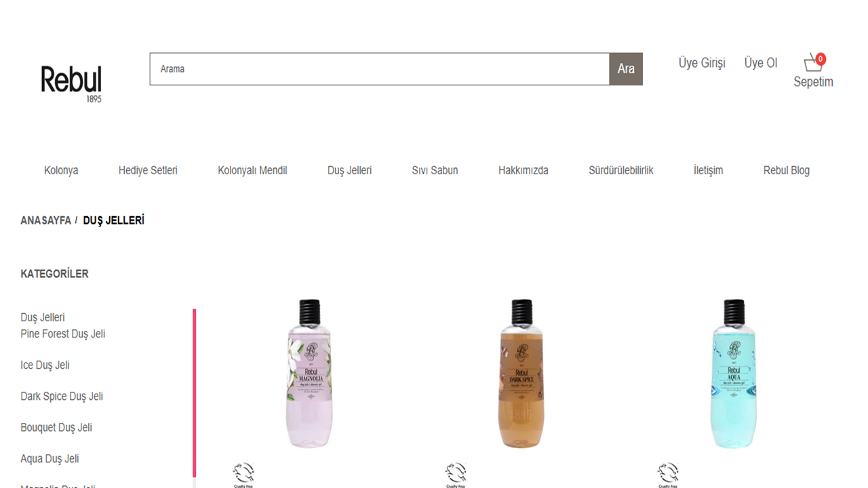Open the Üye Girişi login link
The height and width of the screenshot is (488, 868).
tap(702, 63)
